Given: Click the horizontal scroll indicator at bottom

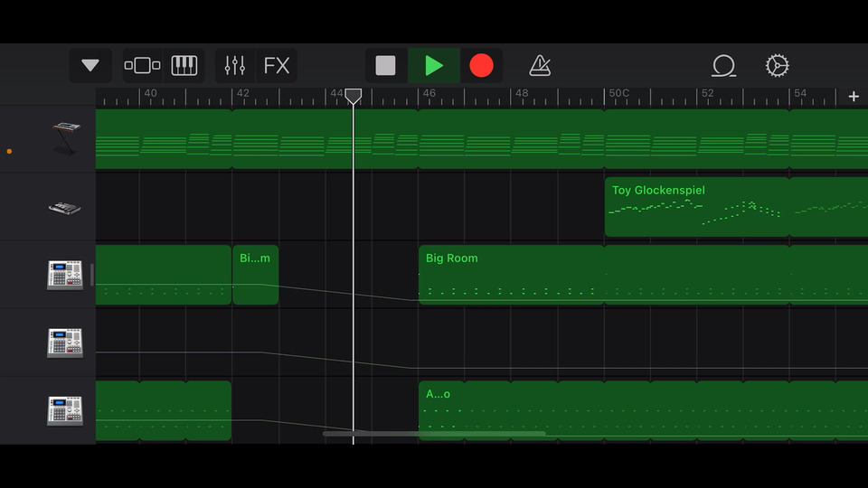Looking at the screenshot, I should 434,434.
